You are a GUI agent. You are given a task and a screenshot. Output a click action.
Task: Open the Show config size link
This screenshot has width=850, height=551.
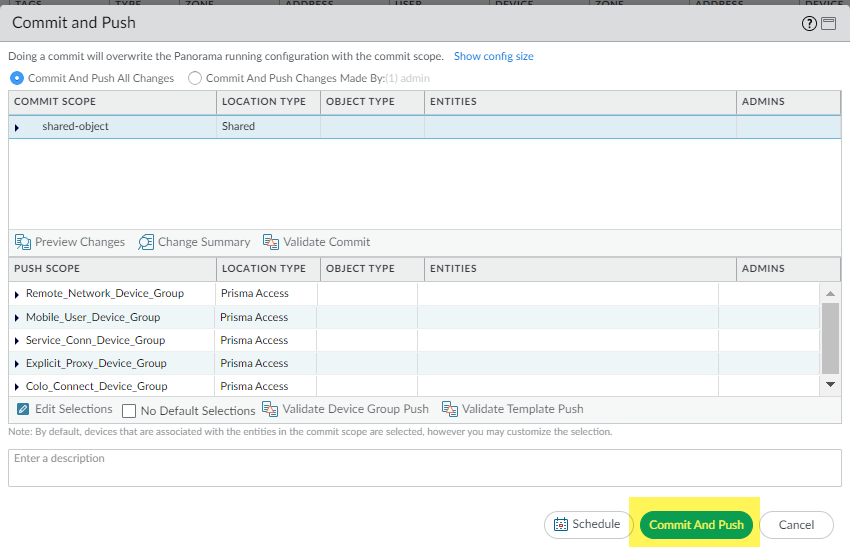click(493, 57)
